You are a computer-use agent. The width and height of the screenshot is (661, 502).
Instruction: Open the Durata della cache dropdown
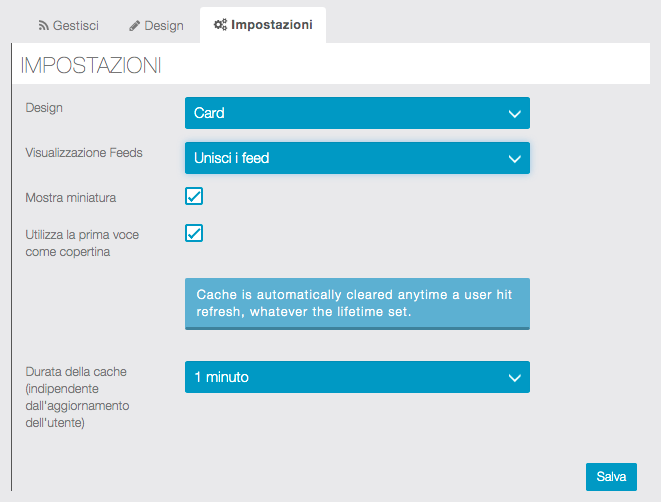[x=357, y=377]
